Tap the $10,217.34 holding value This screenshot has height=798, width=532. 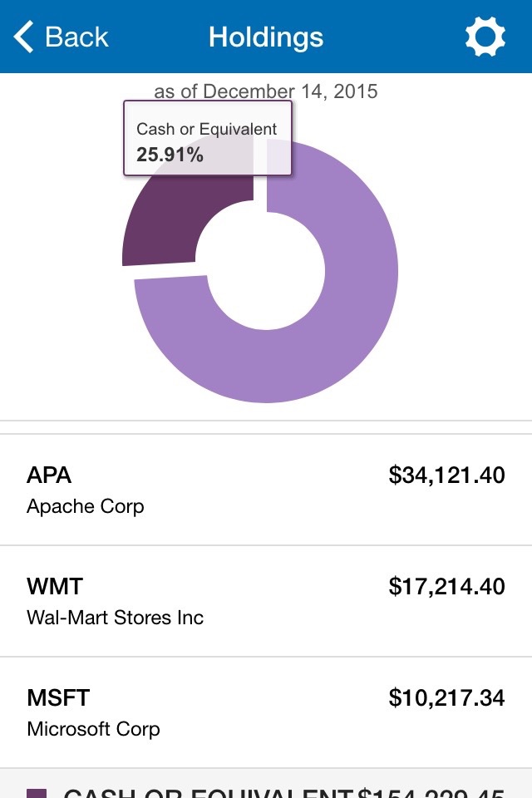(446, 698)
